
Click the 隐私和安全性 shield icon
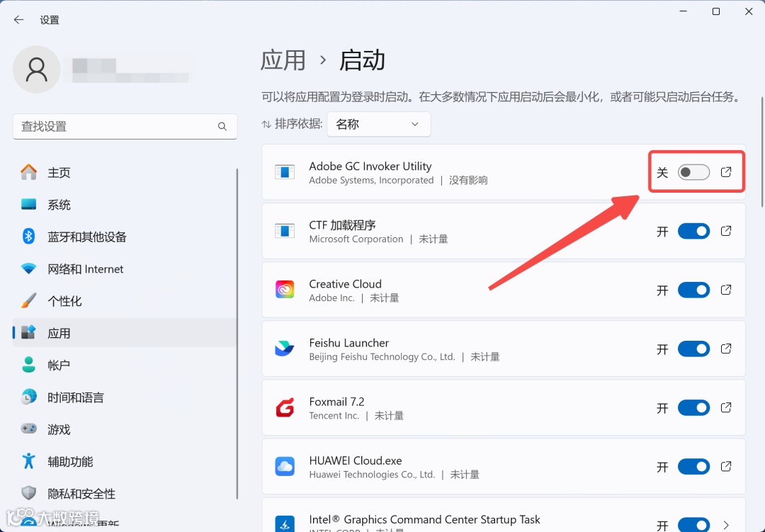tap(29, 493)
